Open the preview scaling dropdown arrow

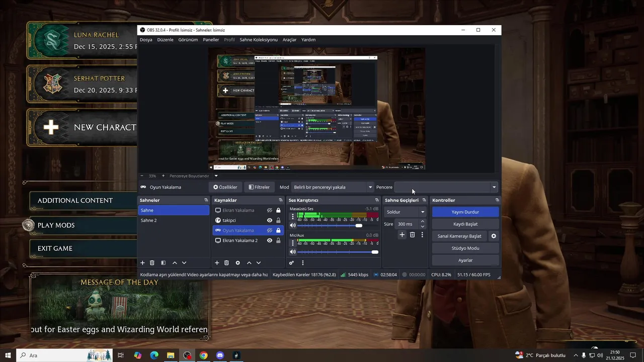click(x=216, y=176)
